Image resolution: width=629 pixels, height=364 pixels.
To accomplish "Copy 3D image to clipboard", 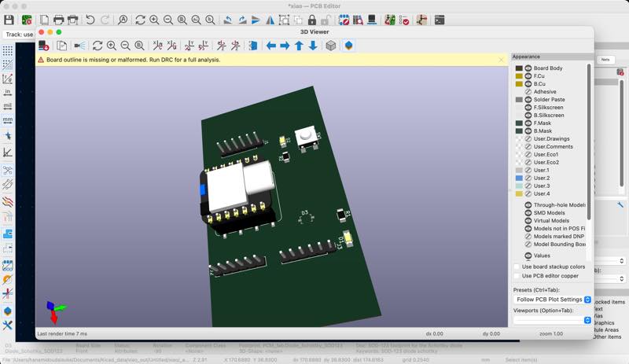I will pyautogui.click(x=62, y=46).
